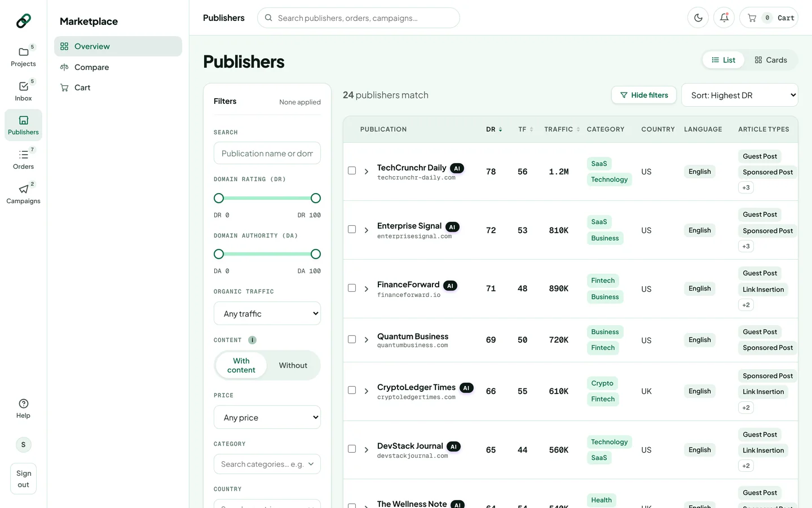Click the DA maximum slider handle

click(316, 254)
